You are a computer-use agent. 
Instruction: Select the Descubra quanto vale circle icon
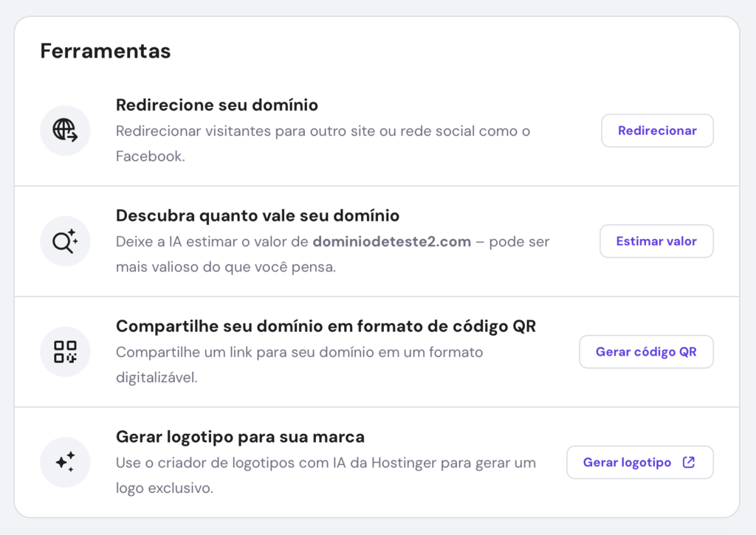point(65,241)
